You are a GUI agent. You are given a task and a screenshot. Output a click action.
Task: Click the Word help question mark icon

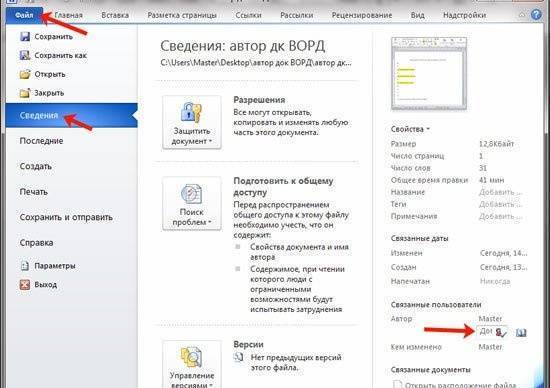(x=536, y=15)
